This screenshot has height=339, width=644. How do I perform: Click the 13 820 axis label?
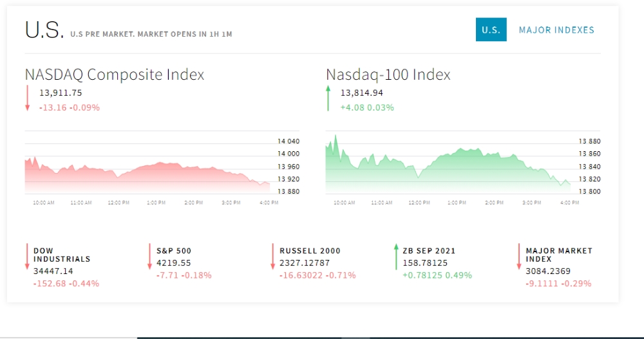tap(589, 179)
